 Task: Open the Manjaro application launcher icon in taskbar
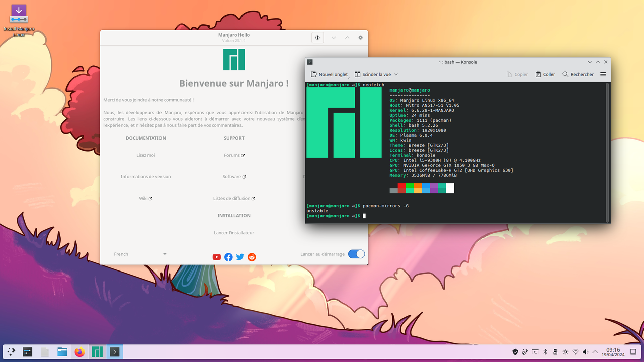coord(96,352)
